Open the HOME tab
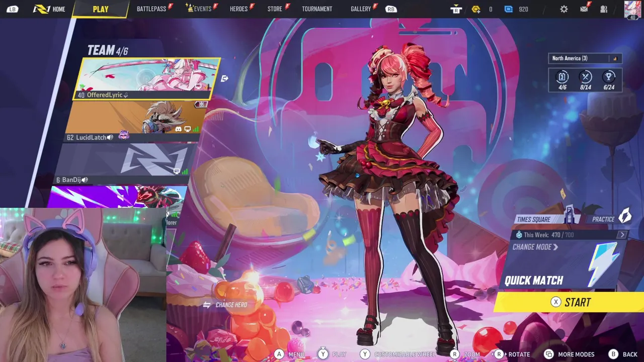 coord(49,9)
